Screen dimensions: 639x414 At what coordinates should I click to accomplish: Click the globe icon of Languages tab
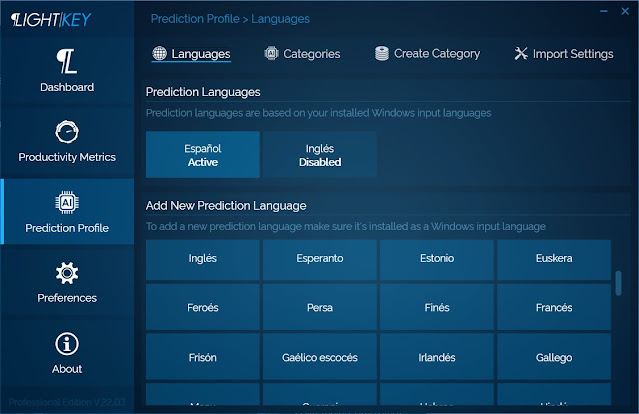point(159,53)
